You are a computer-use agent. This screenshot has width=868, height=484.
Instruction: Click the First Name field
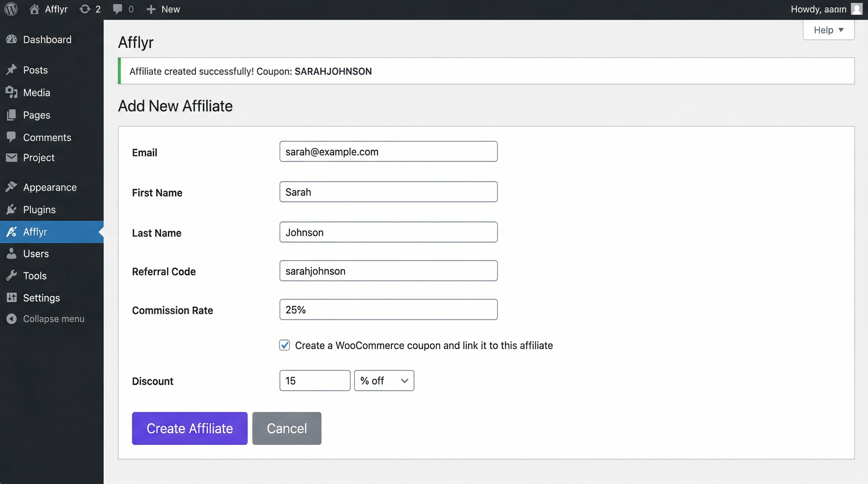[389, 192]
